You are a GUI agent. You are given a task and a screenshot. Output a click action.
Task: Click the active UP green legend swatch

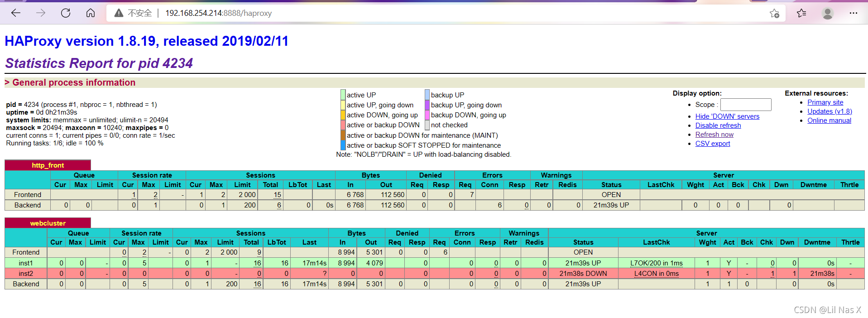[x=343, y=95]
